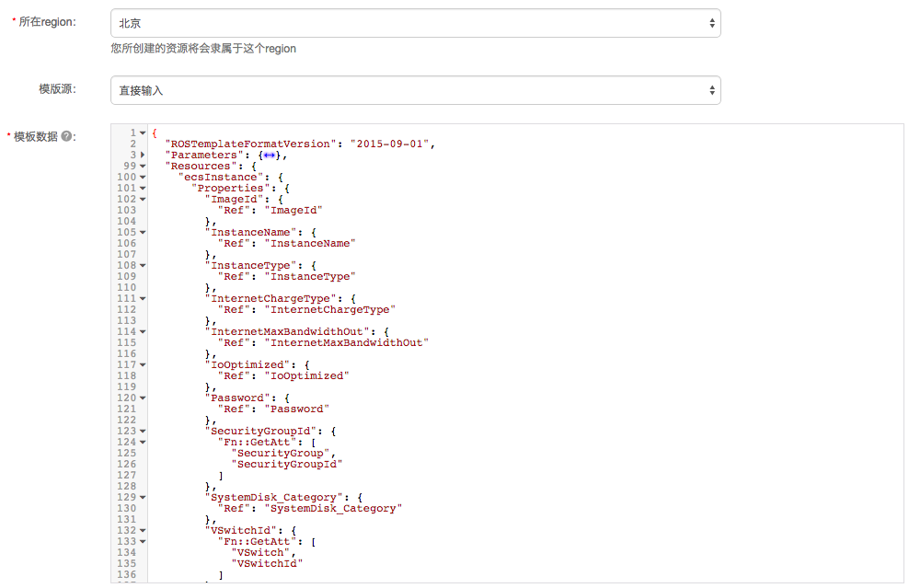The image size is (909, 588).
Task: Click the "SecurityGroup" string on line 125
Action: pos(281,453)
